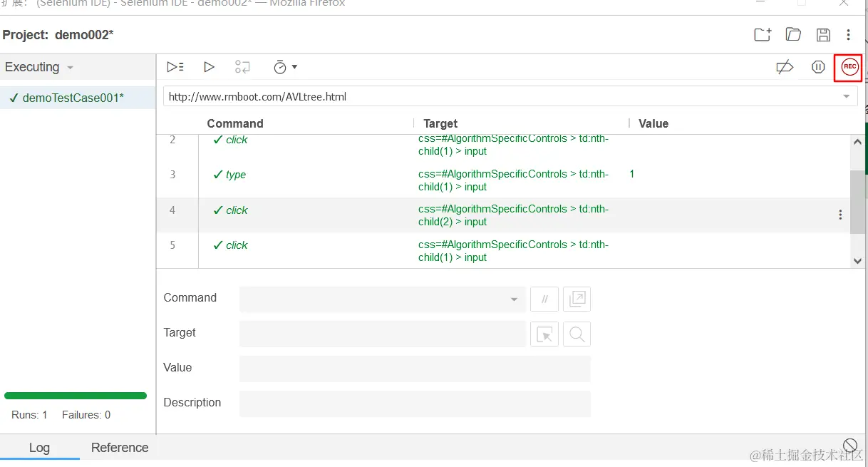Open the base URL dropdown arrow
The image size is (868, 467).
pyautogui.click(x=847, y=97)
